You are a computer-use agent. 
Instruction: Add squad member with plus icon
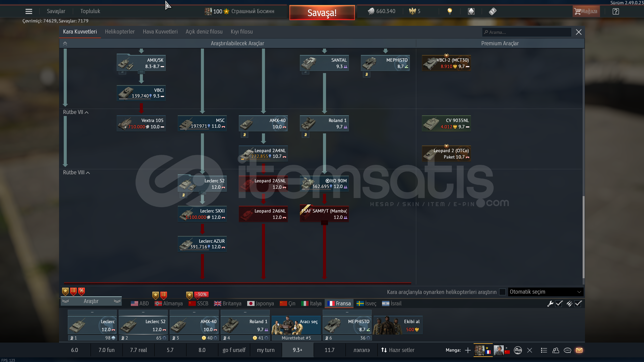click(x=468, y=350)
